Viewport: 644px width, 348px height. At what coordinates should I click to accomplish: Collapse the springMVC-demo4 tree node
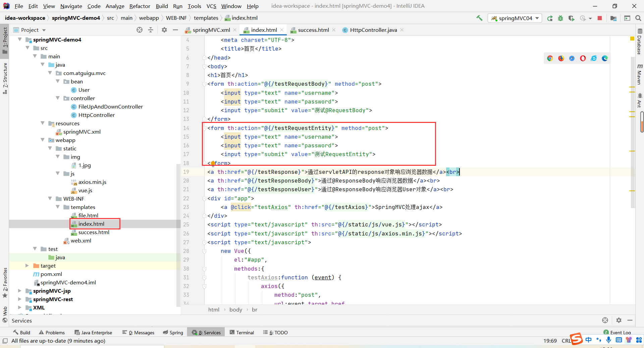pyautogui.click(x=20, y=40)
